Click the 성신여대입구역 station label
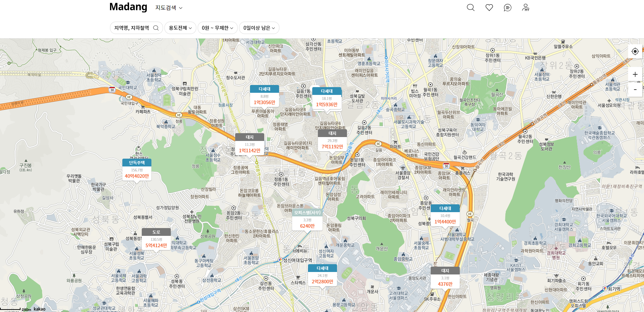 click(x=297, y=260)
